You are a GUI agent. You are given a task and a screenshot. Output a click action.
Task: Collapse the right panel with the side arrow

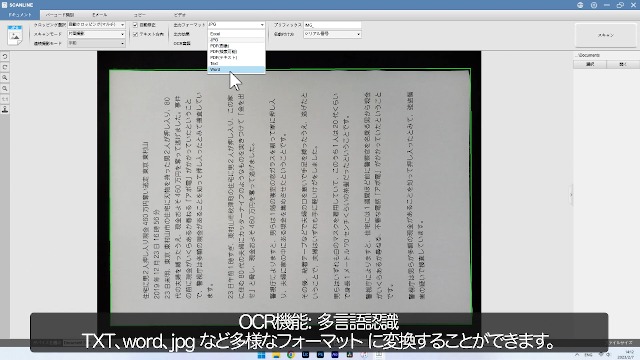pyautogui.click(x=571, y=195)
